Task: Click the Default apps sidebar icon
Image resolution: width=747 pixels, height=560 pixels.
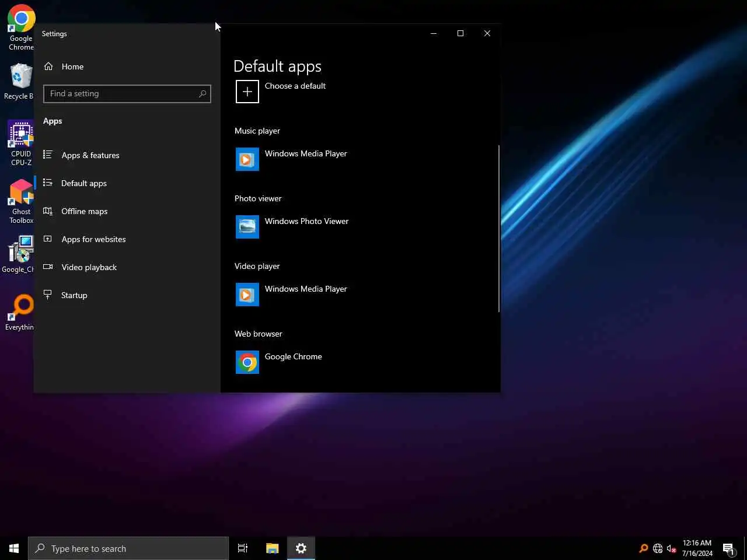Action: [48, 183]
